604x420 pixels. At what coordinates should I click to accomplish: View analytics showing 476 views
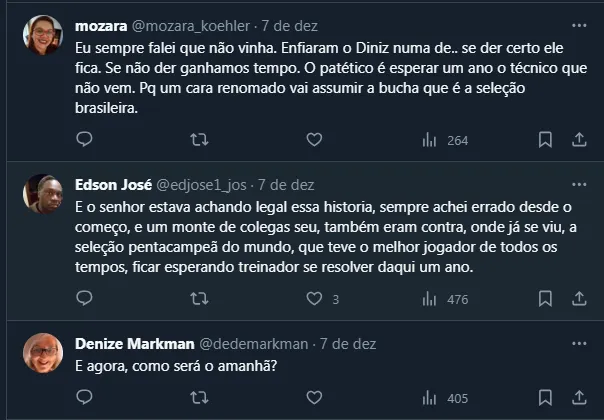click(445, 298)
